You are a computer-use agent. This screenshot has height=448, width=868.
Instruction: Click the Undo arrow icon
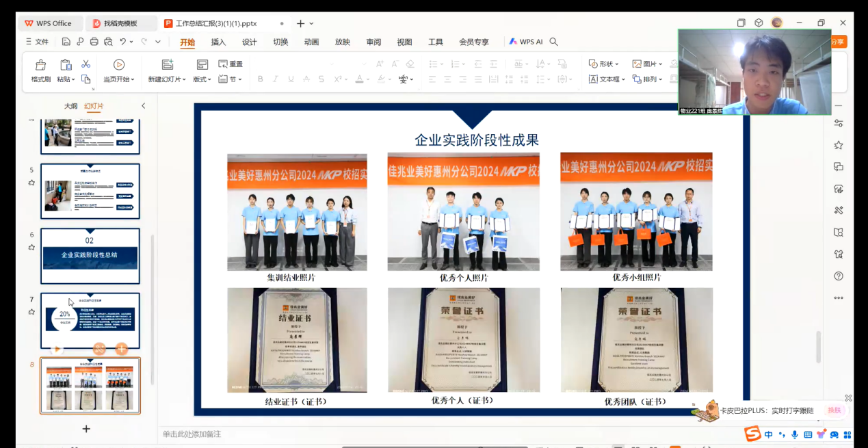point(123,42)
